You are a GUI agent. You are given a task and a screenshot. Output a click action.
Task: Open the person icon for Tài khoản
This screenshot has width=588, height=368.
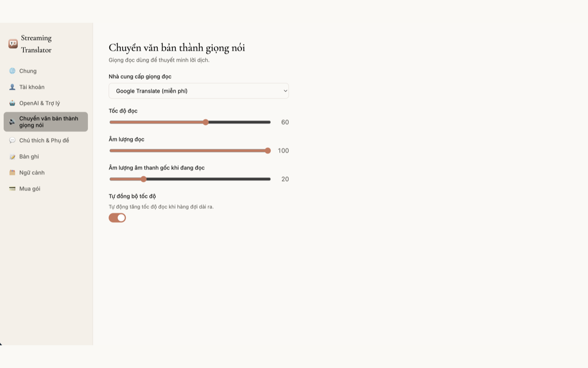(12, 87)
